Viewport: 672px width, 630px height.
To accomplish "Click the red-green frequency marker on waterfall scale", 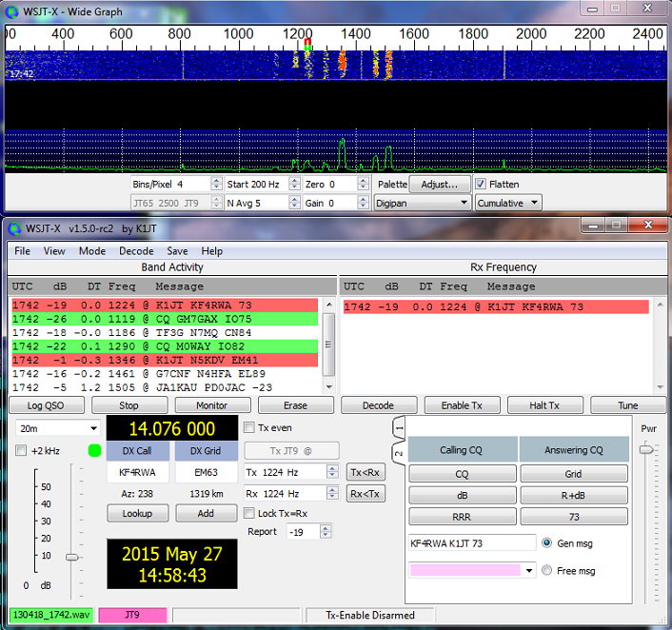I will 307,45.
